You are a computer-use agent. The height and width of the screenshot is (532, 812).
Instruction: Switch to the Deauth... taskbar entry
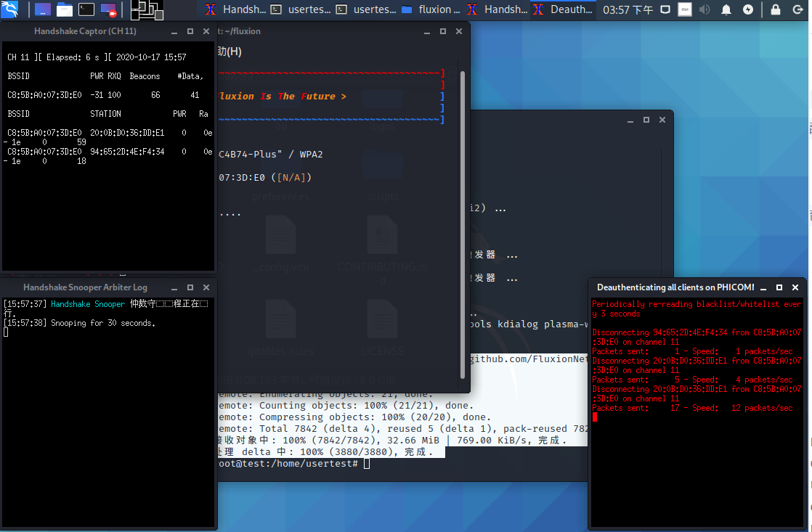[x=563, y=9]
